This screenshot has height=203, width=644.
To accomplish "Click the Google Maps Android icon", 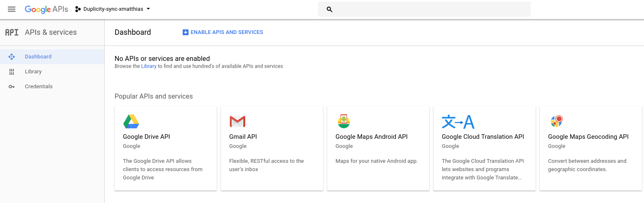I will click(x=344, y=121).
